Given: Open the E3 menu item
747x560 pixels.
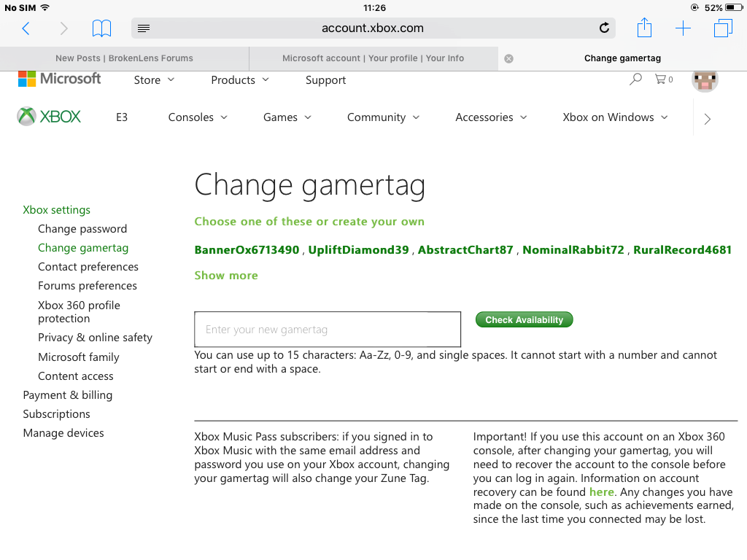Looking at the screenshot, I should 122,117.
